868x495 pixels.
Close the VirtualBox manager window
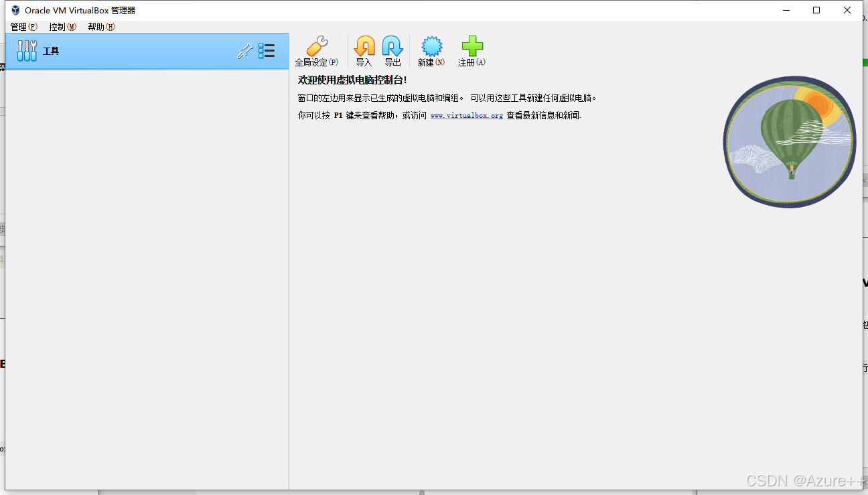[x=847, y=10]
